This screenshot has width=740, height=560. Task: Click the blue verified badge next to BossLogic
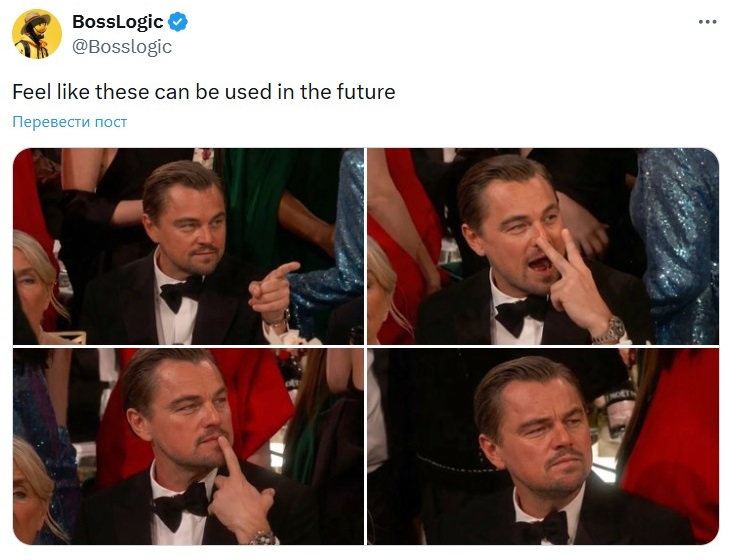click(178, 22)
